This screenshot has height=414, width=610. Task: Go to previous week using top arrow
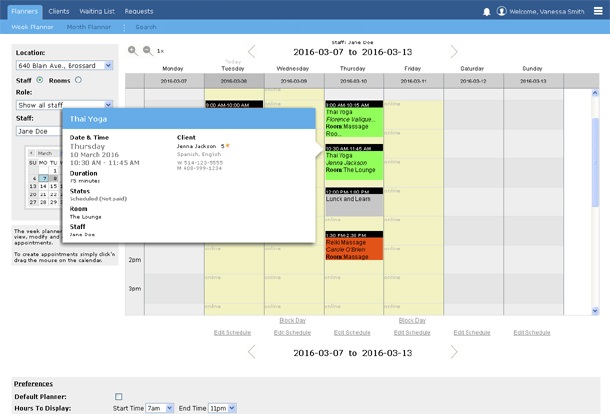point(251,51)
